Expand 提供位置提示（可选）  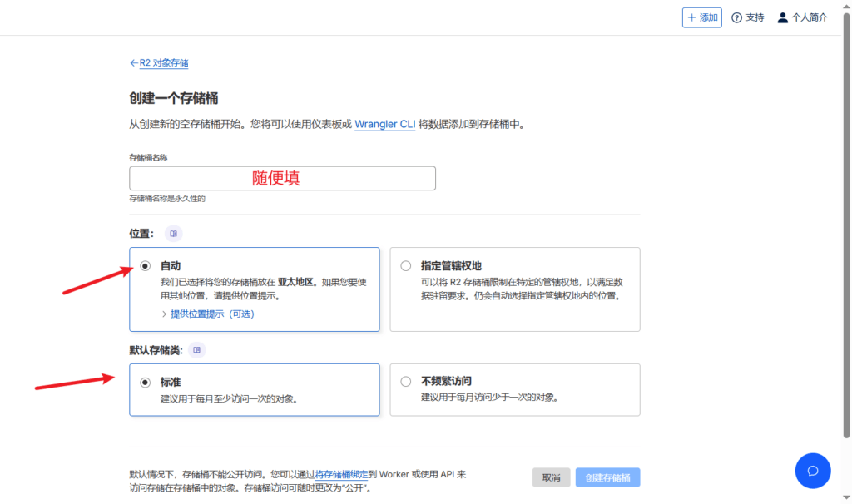pos(211,314)
